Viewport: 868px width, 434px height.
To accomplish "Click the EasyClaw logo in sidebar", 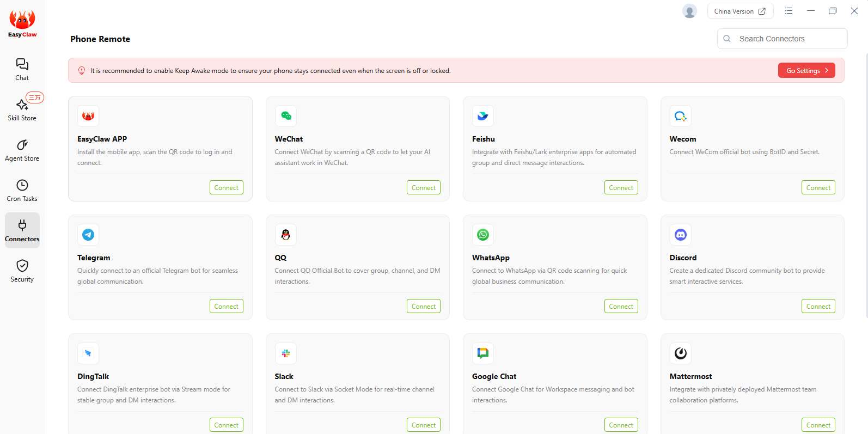I will coord(22,23).
